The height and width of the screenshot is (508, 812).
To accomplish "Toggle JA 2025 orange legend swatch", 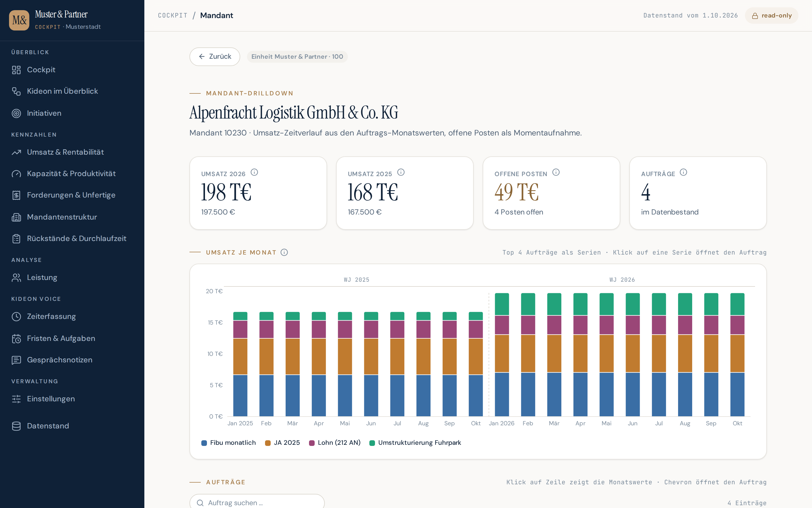I will pos(268,443).
